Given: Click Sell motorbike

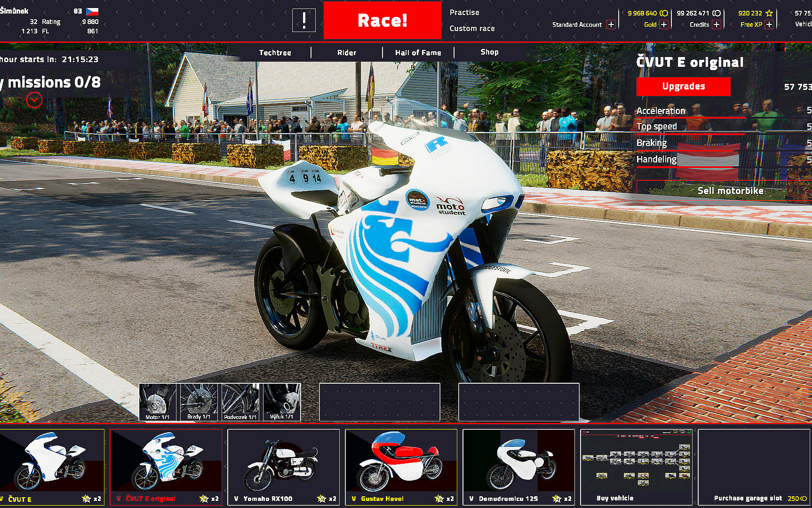Looking at the screenshot, I should (730, 191).
